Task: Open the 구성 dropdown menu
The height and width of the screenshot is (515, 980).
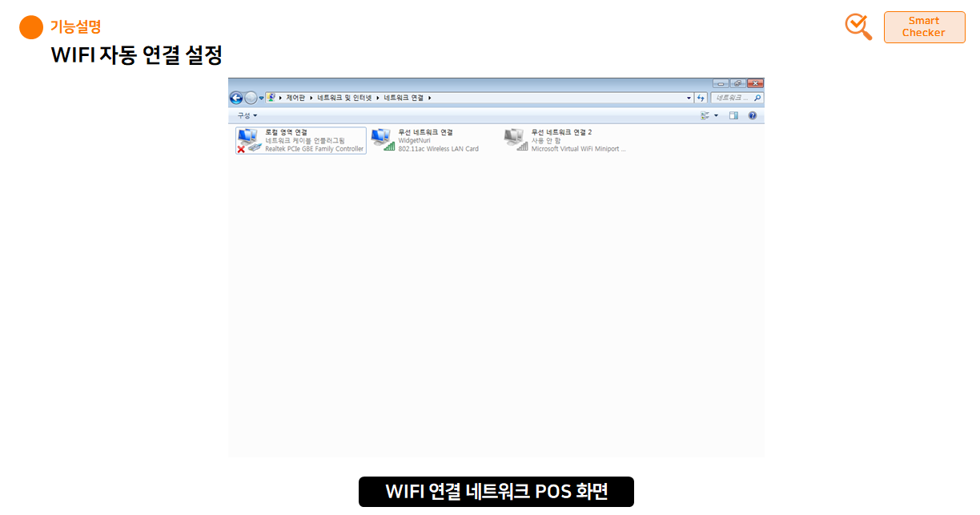Action: pyautogui.click(x=243, y=115)
